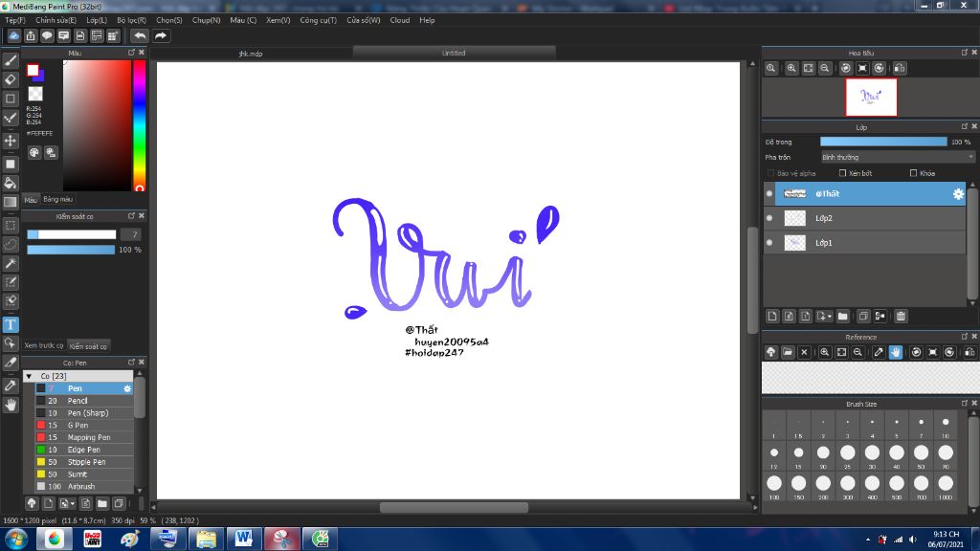Open the Bộ lọc(R) menu
The height and width of the screenshot is (551, 980).
[x=131, y=20]
